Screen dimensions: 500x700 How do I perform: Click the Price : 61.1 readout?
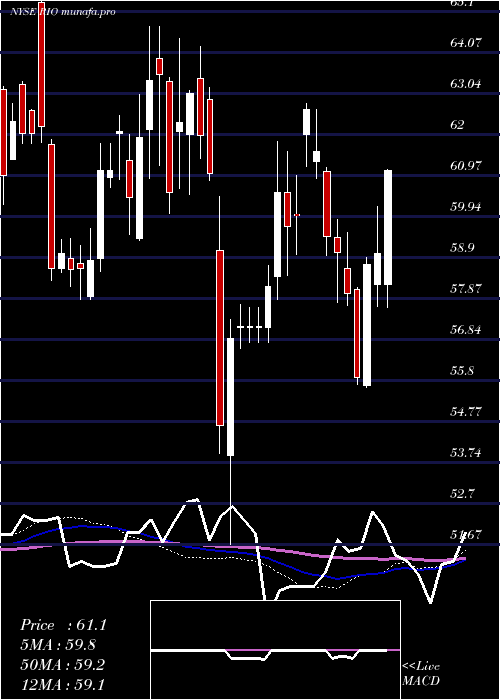tap(63, 625)
